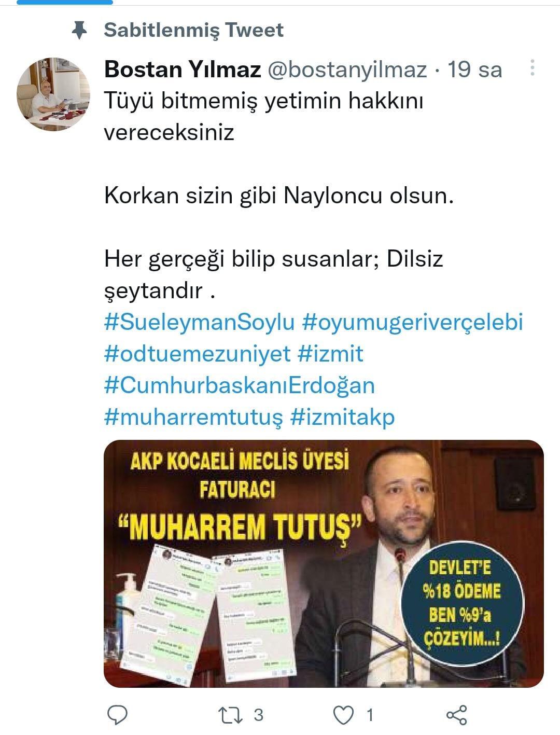560x735 pixels.
Task: Click the pinned tweet pushpin icon
Action: [79, 30]
